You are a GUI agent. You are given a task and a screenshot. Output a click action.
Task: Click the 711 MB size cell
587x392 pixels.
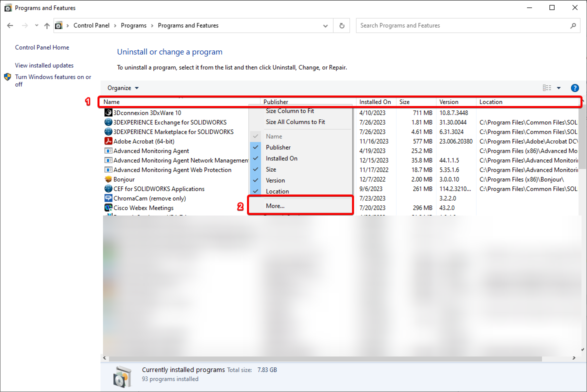[422, 112]
